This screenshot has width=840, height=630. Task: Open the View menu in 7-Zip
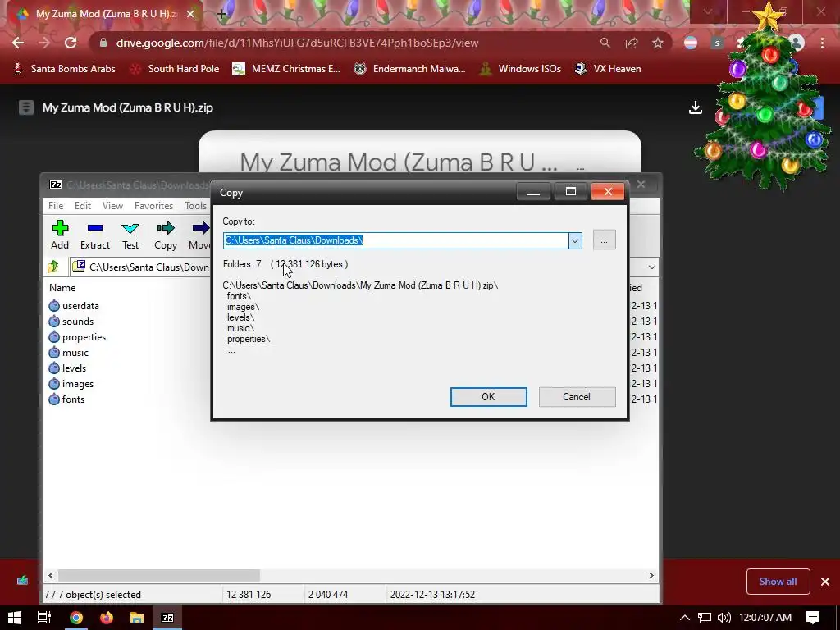[x=112, y=206]
